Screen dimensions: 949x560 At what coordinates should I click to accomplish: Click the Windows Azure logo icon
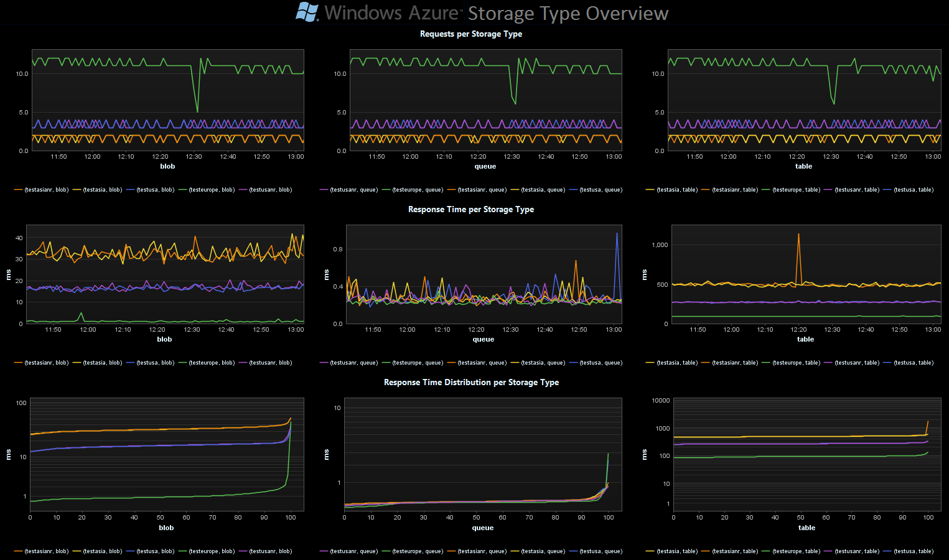[307, 12]
